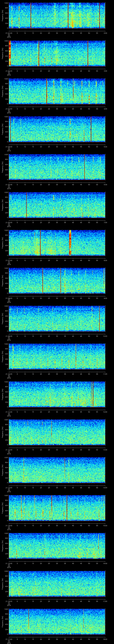
Task: Click the 2:00 end time label
Action: pos(105,33)
